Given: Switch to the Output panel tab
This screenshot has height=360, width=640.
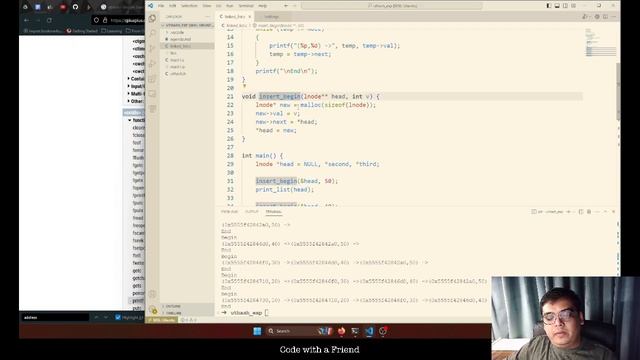Looking at the screenshot, I should click(252, 211).
